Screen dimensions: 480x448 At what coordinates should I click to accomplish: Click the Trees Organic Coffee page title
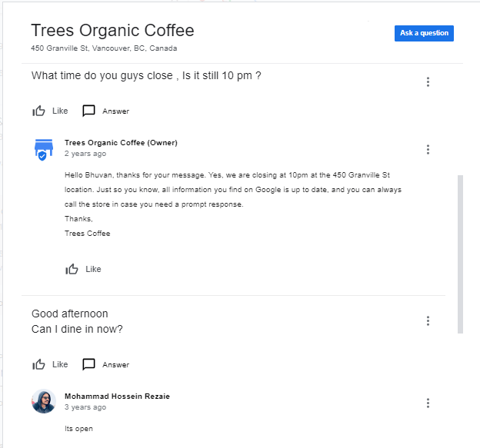[x=112, y=30]
